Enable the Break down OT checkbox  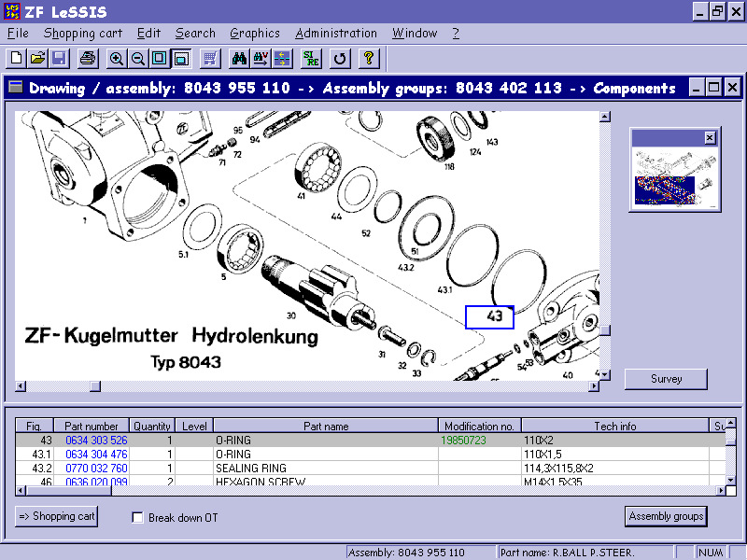[x=137, y=516]
